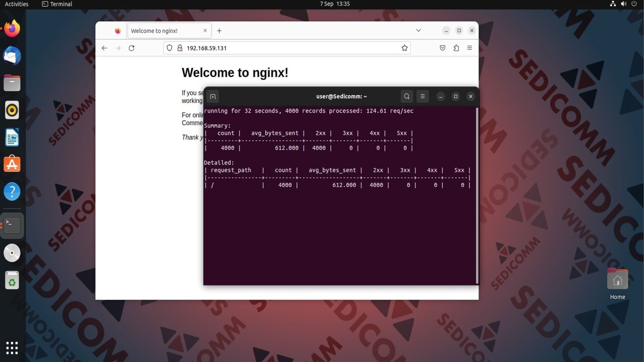Close the terminal window
The width and height of the screenshot is (644, 362).
point(471,97)
